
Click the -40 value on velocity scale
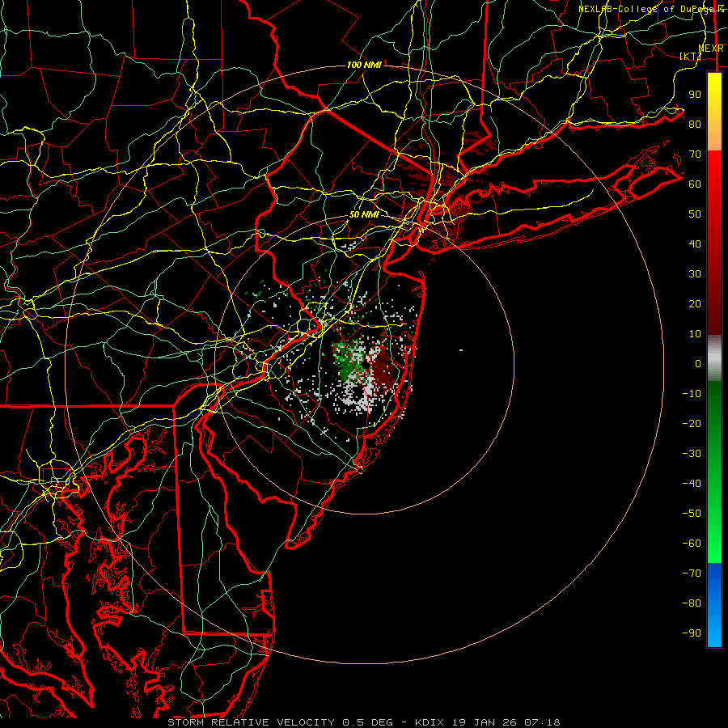tap(692, 484)
